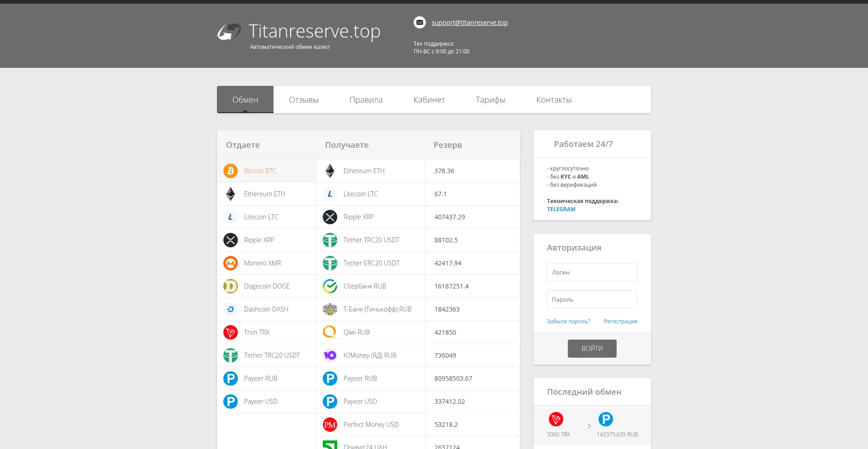
Task: Select Payeer USD icon in Отдаете column
Action: 231,402
